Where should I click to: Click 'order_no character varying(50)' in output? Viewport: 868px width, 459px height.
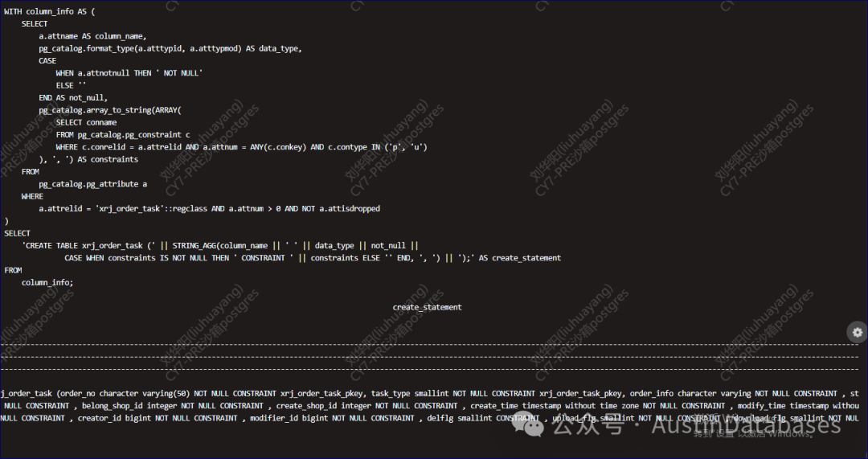tap(125, 394)
